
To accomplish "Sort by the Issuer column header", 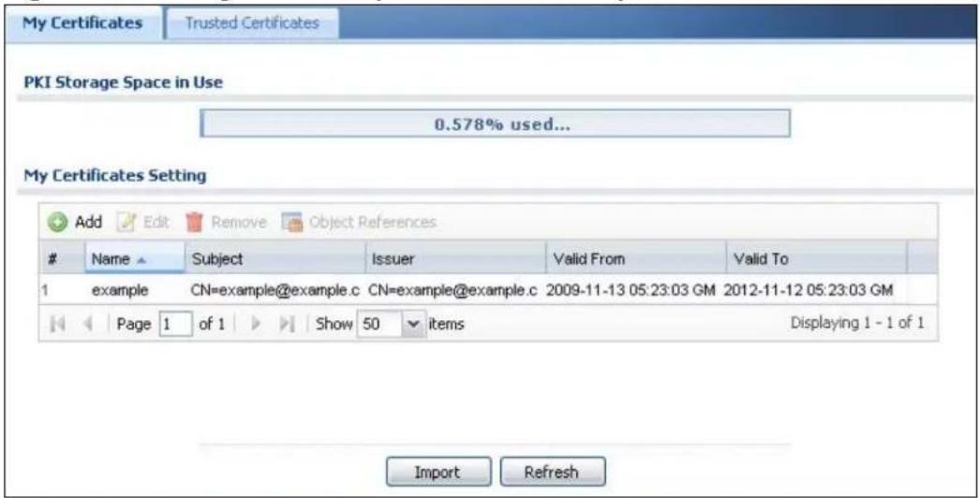I will click(x=455, y=258).
